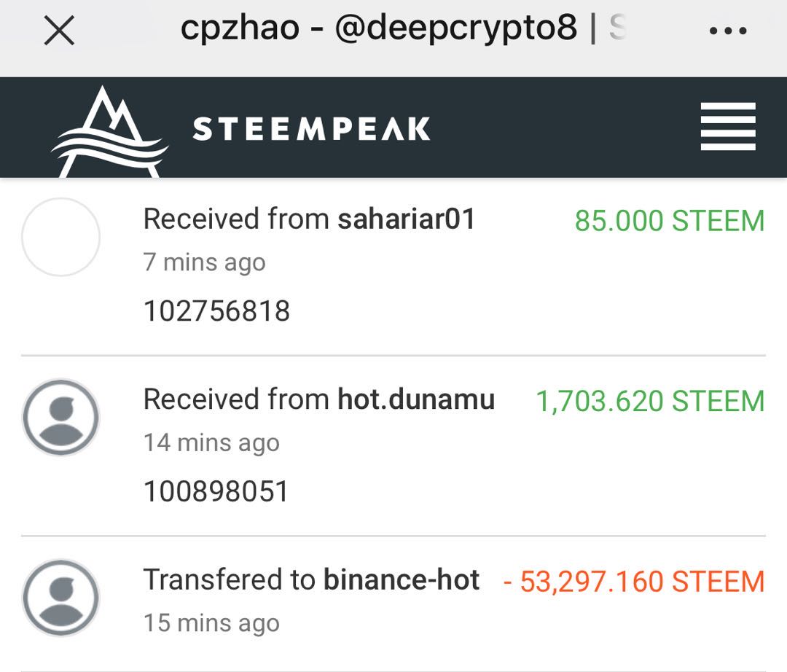Open the hamburger navigation menu
Screen dimensions: 787x672
click(727, 127)
